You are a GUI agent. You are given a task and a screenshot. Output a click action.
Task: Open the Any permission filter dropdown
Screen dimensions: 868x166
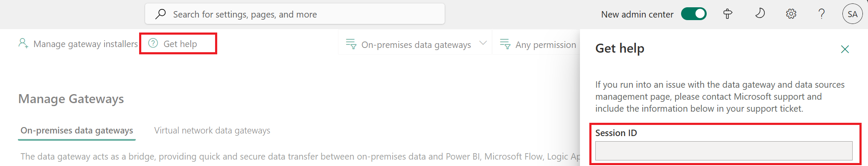click(x=538, y=44)
